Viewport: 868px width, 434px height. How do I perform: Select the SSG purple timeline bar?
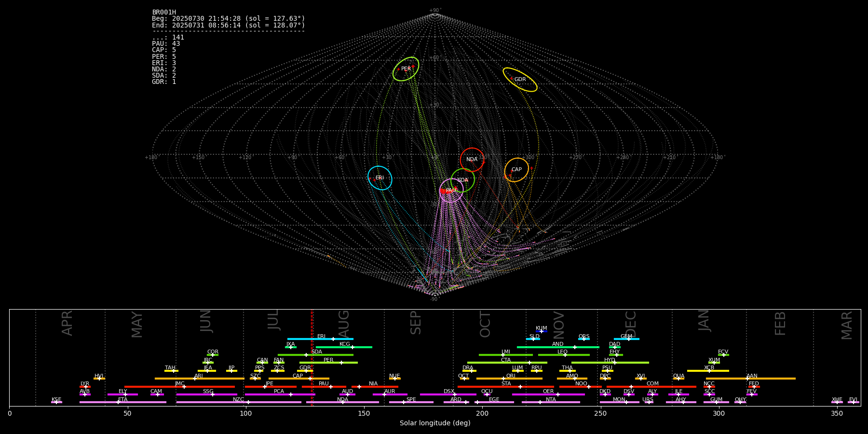(x=207, y=394)
